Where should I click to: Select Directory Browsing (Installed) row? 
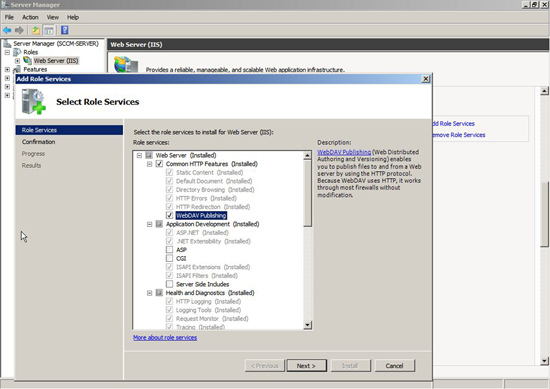click(x=215, y=189)
